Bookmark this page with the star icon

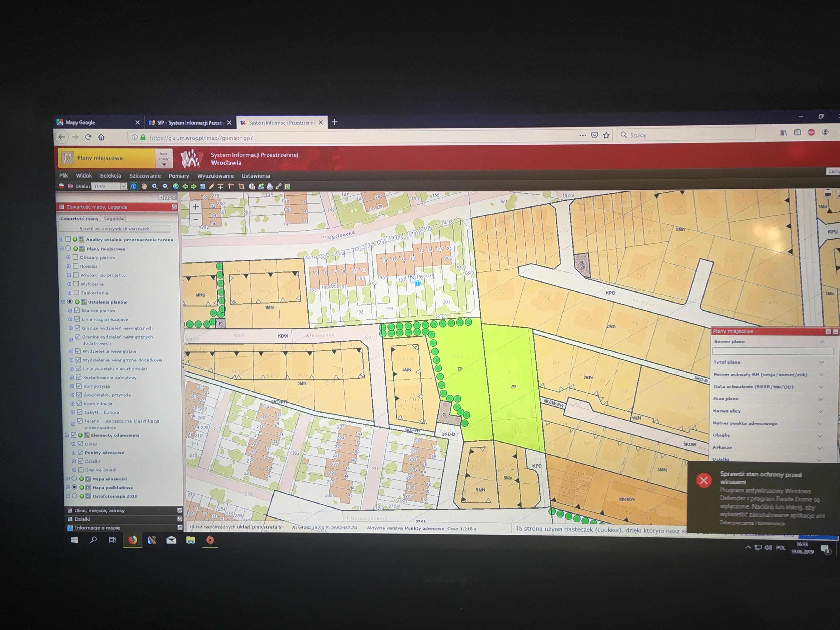click(x=606, y=135)
